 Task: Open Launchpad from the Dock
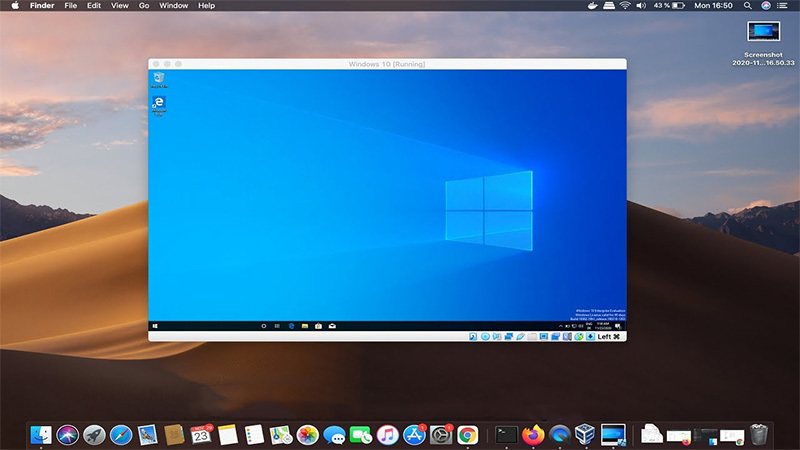94,435
